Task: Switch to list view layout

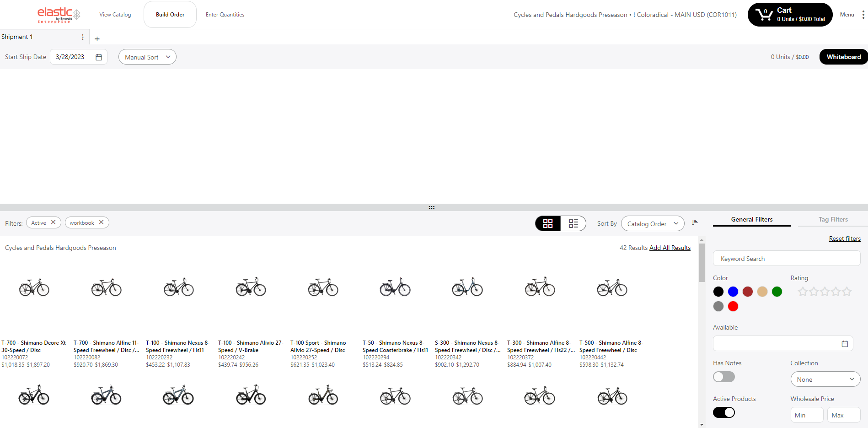Action: [x=573, y=223]
